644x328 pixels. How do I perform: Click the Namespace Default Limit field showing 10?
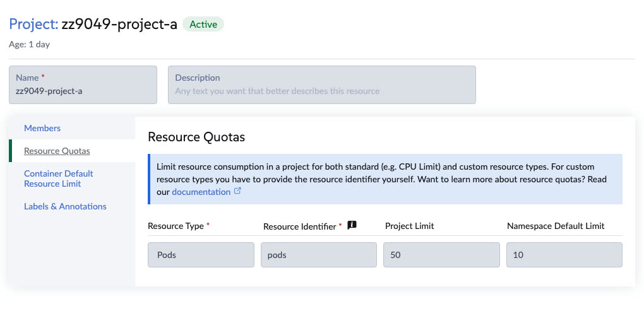(564, 255)
